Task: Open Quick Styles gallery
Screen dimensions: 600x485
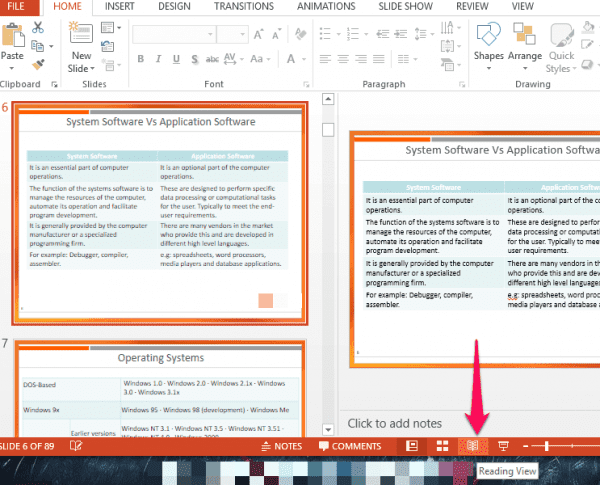Action: point(561,47)
